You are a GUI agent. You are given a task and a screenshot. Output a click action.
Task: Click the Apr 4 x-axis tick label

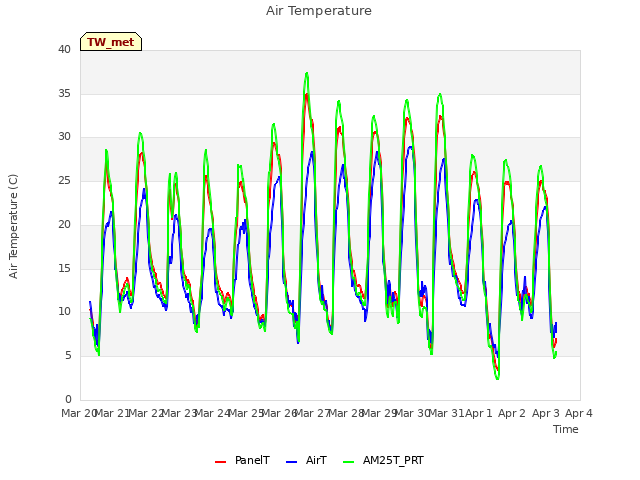(578, 413)
